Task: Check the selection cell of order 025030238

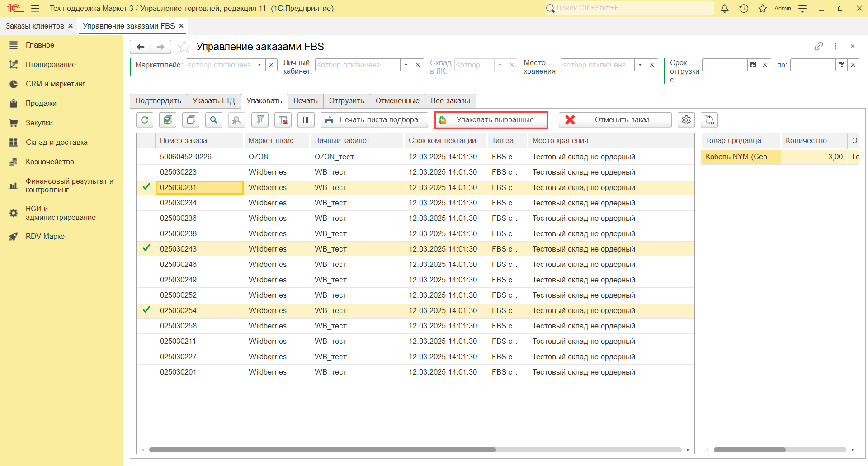Action: pos(146,233)
